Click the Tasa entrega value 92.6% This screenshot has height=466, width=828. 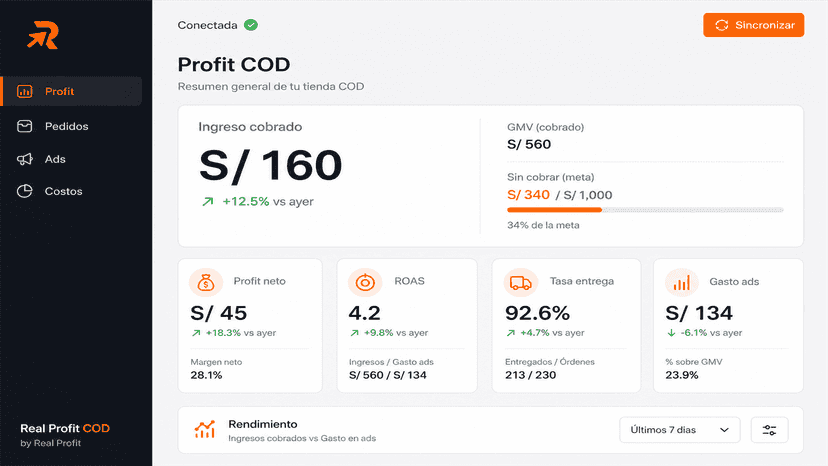tap(538, 313)
